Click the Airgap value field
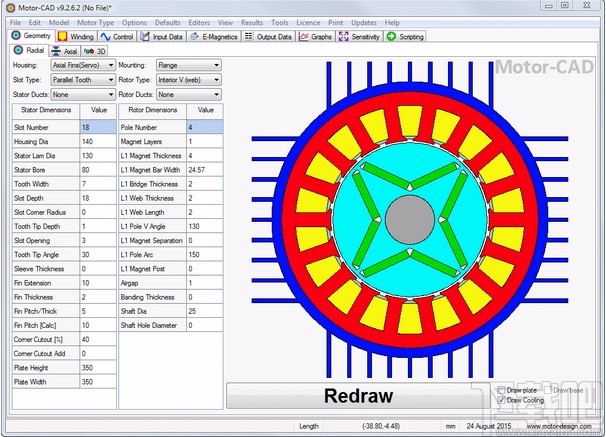 tap(204, 283)
